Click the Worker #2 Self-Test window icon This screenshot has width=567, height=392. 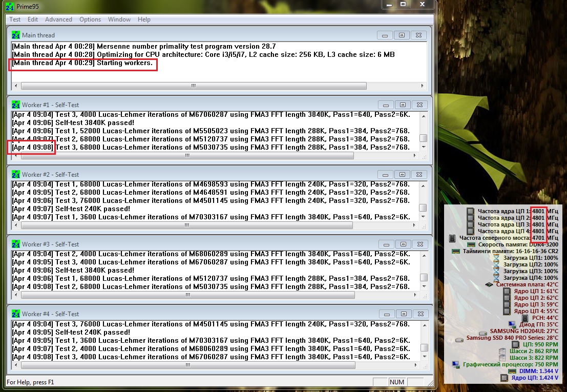click(x=16, y=174)
